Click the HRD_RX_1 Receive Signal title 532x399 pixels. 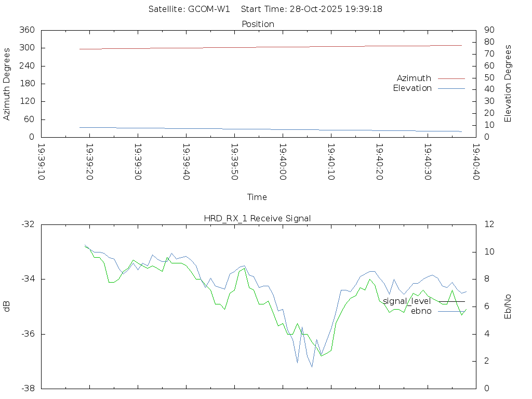tap(258, 218)
